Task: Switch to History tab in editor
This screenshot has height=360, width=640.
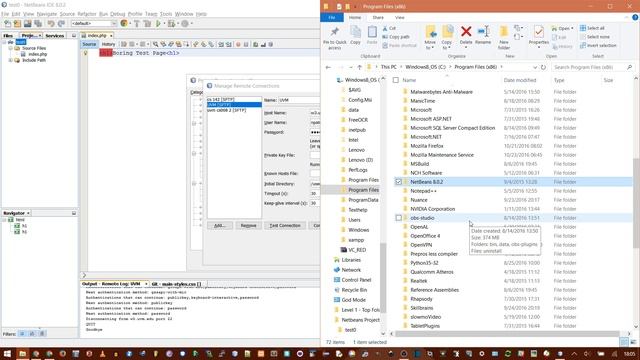Action: pyautogui.click(x=108, y=44)
